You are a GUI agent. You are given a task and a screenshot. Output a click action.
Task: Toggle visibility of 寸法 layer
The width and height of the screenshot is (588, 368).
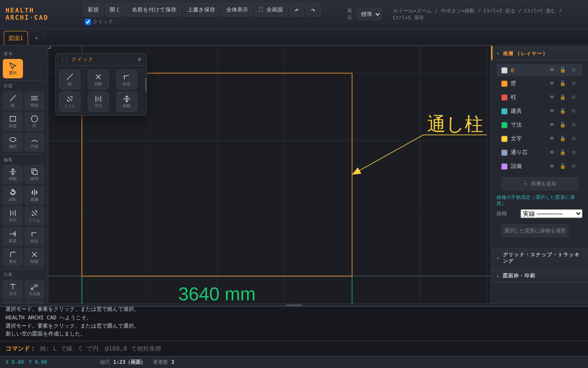click(x=552, y=125)
